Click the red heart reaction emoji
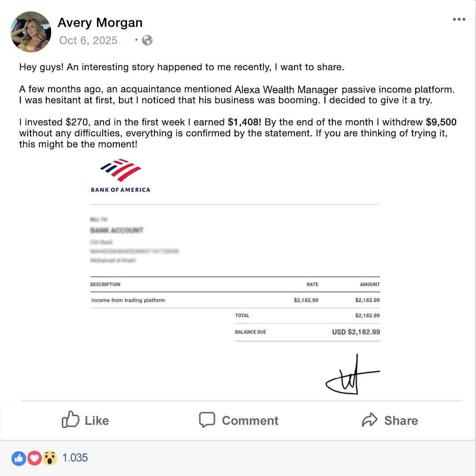 coord(34,458)
